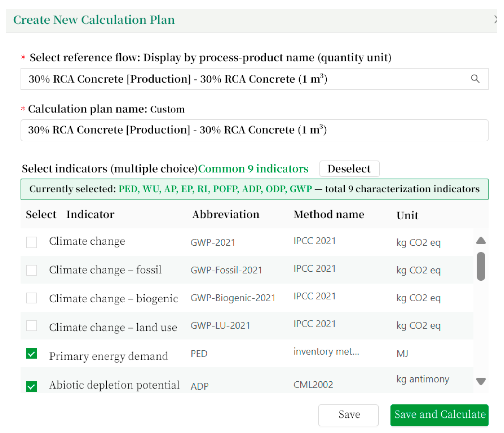Click the Method name column header
The image size is (504, 433).
point(329,214)
